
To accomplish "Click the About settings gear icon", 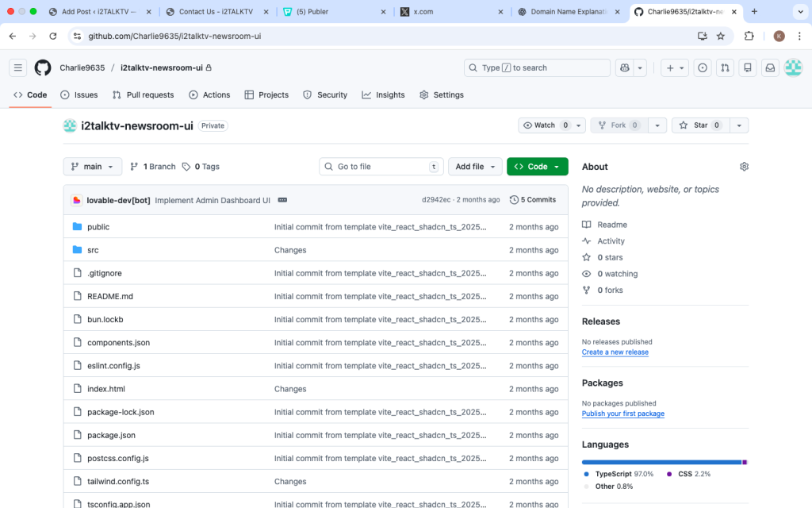I will 744,167.
